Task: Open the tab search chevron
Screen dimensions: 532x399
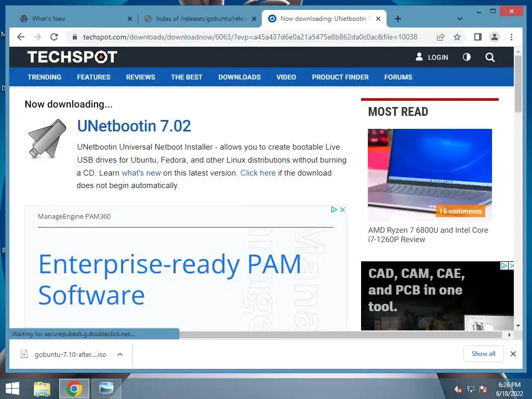Action: pyautogui.click(x=460, y=19)
